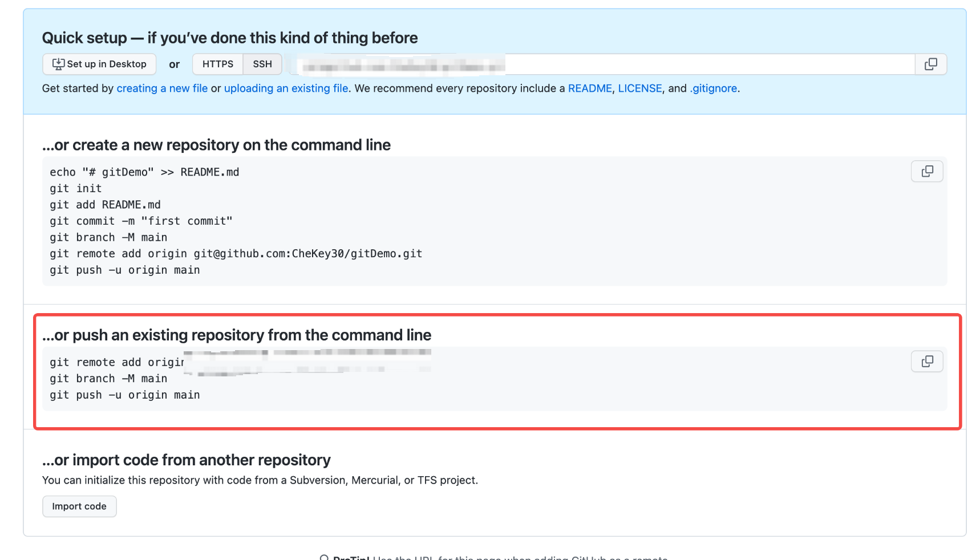
Task: Click the Set up in Desktop button
Action: [99, 64]
